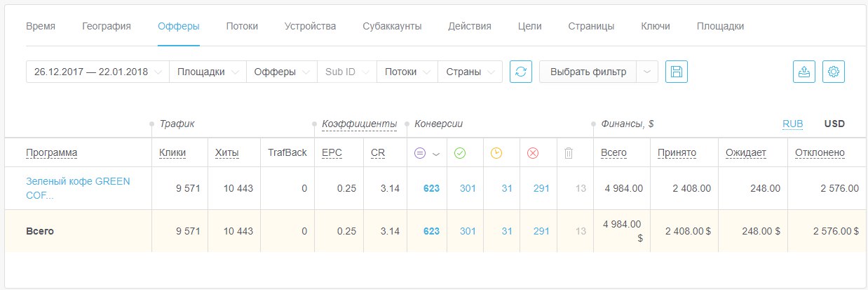This screenshot has width=868, height=290.
Task: Click the export data icon
Action: (804, 72)
